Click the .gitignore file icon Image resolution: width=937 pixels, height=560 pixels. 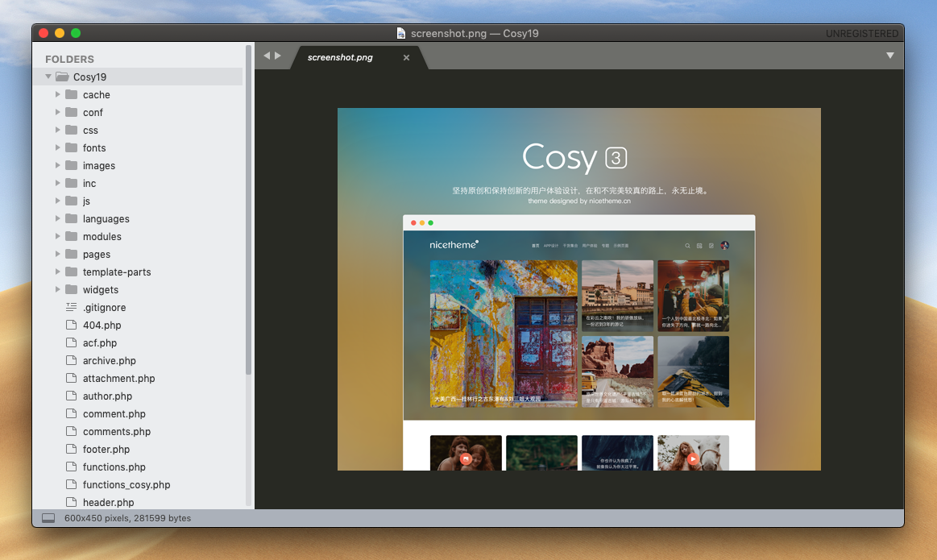pos(71,307)
